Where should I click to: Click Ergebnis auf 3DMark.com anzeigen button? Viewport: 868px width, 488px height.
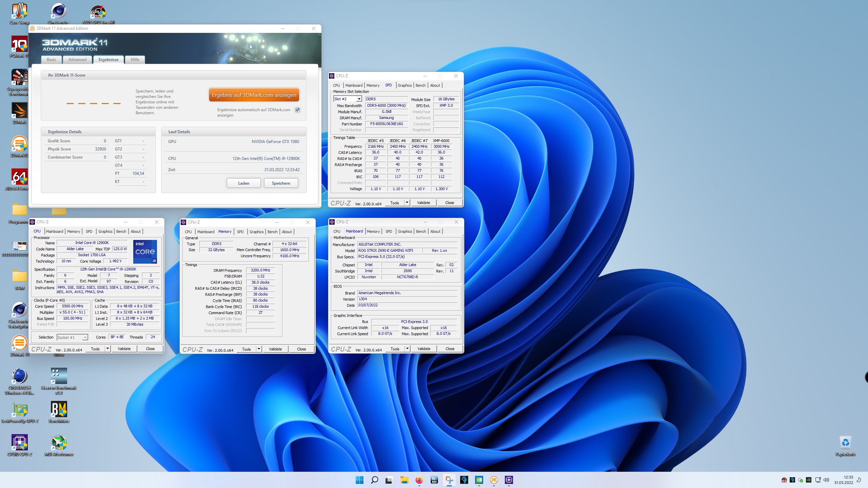click(x=254, y=95)
